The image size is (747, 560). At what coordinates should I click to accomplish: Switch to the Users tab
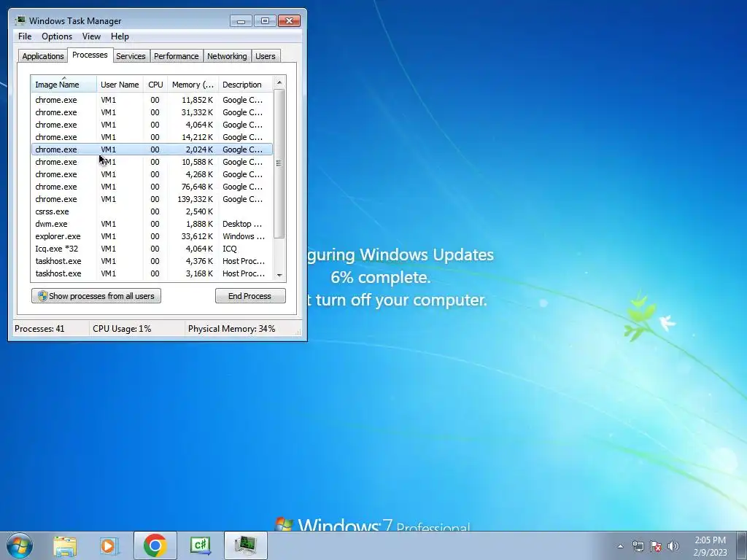tap(265, 55)
